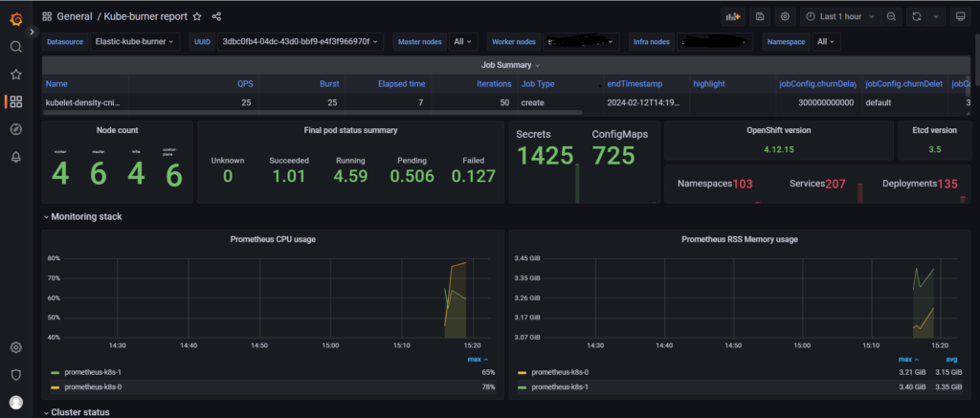Toggle prometheus-k8s-0 series in memory legend
The width and height of the screenshot is (980, 418).
point(560,372)
